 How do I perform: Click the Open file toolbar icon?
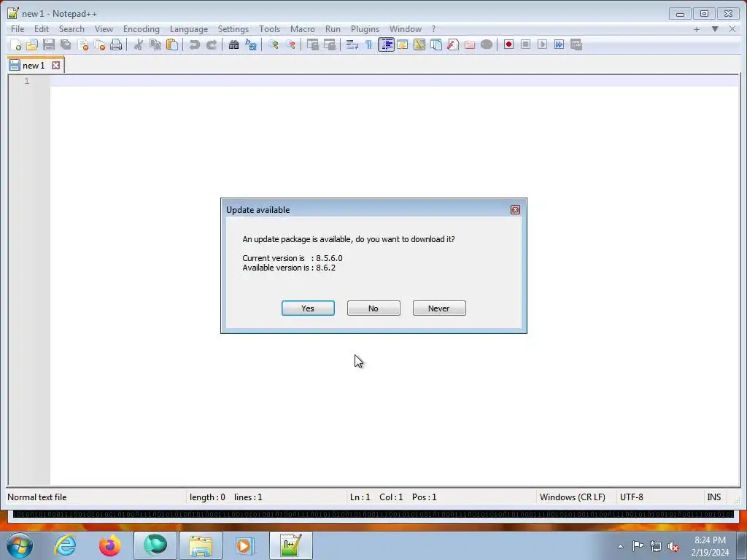tap(32, 44)
